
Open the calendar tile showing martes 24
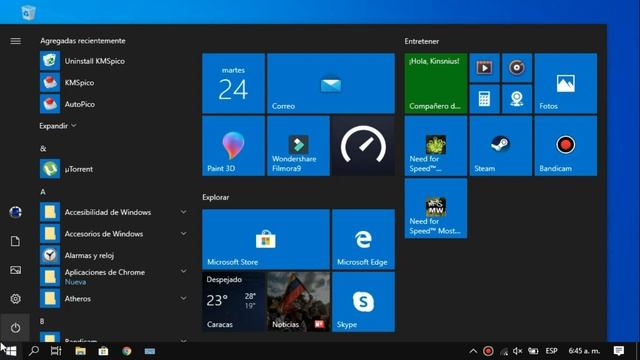click(233, 83)
